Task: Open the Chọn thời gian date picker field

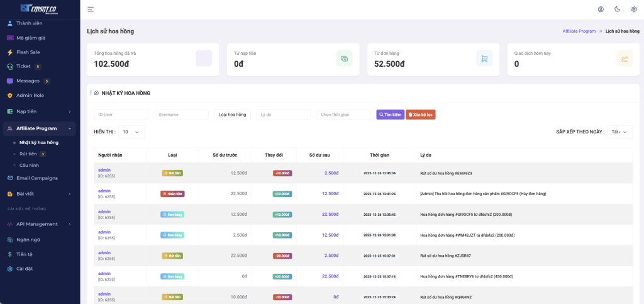Action: click(x=343, y=115)
